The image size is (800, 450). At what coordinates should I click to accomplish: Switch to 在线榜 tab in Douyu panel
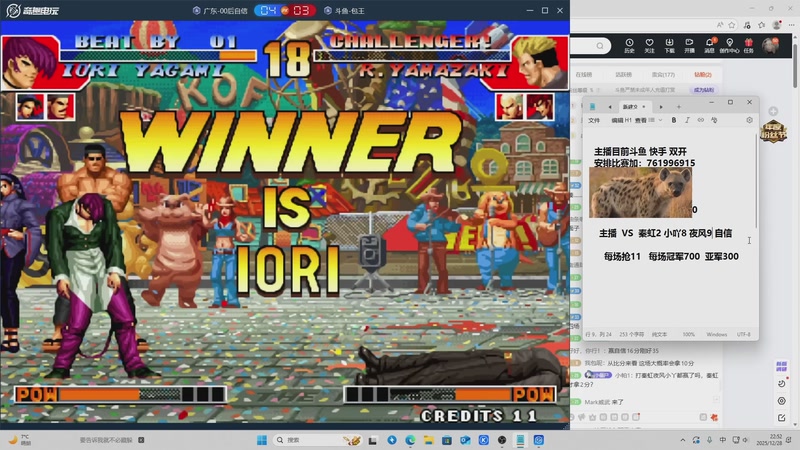point(584,74)
